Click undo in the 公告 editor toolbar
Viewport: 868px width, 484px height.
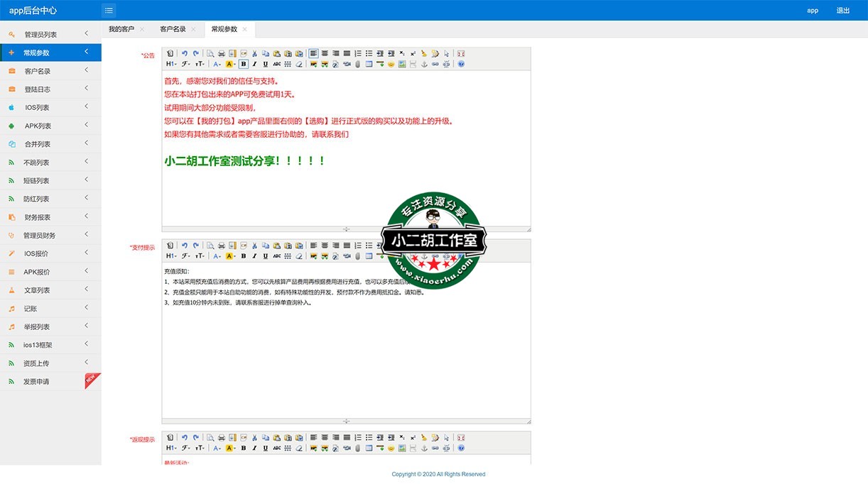(185, 53)
